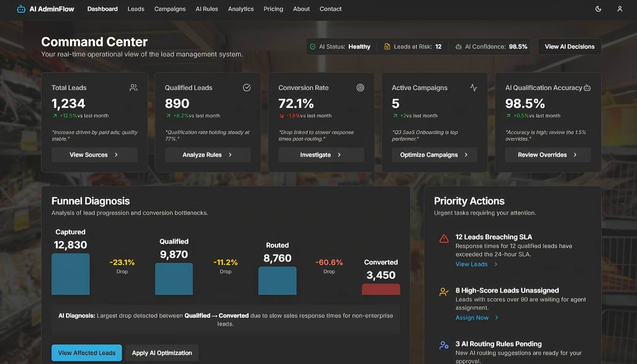The image size is (637, 364).
Task: Click the shield icon next to AI Status
Action: 313,47
